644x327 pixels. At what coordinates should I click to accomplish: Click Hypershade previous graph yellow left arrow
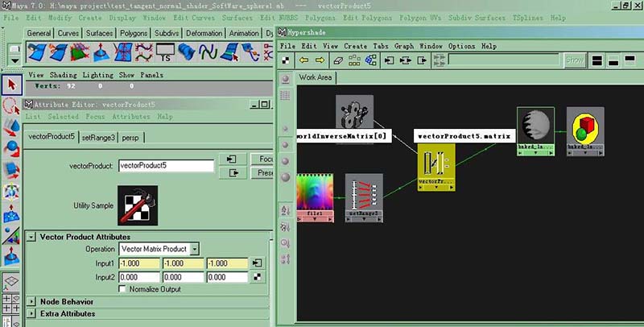click(x=304, y=60)
